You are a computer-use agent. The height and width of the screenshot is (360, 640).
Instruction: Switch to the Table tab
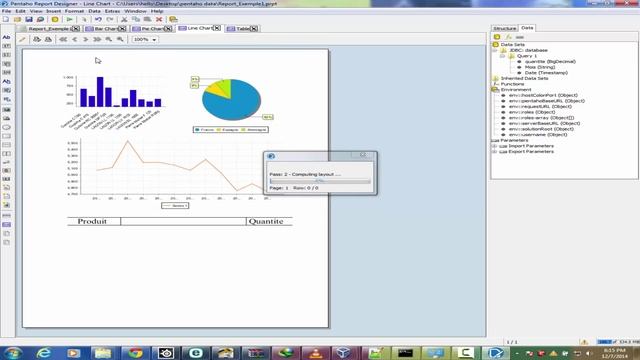pyautogui.click(x=242, y=29)
